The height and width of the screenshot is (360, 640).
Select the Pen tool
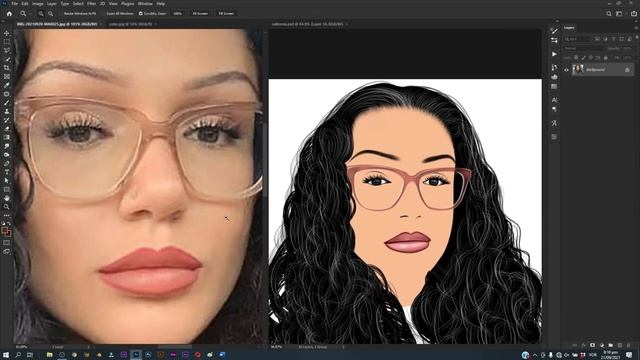click(7, 163)
